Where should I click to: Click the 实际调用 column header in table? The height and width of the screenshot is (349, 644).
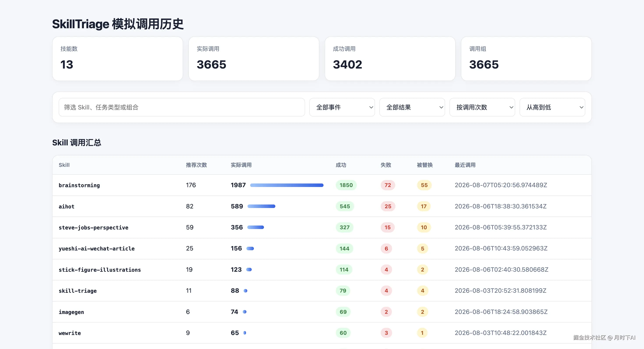click(x=241, y=165)
